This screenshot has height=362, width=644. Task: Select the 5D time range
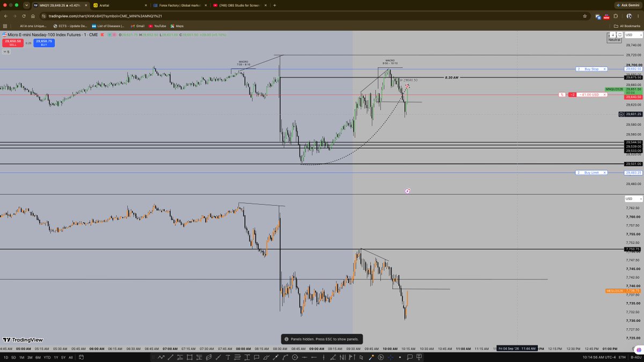(x=14, y=357)
